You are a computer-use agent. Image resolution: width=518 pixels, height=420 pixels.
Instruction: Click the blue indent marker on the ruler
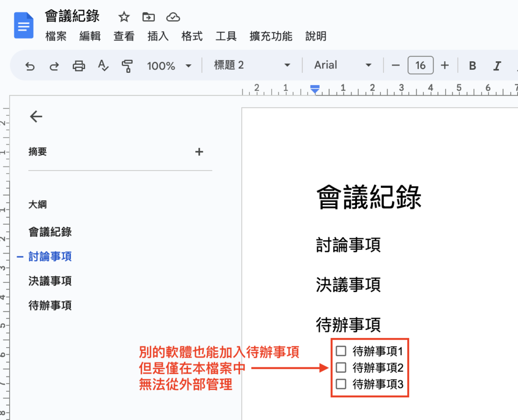pyautogui.click(x=315, y=89)
